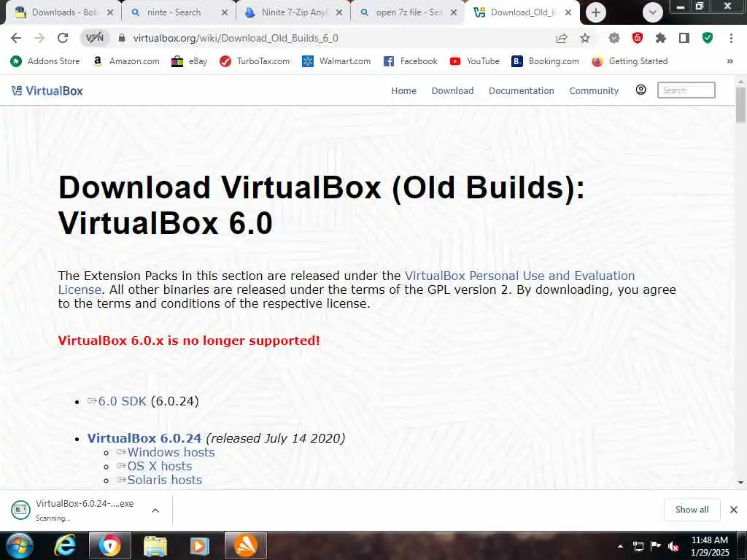The width and height of the screenshot is (747, 560).
Task: Close the Ninite 7-Zip tab
Action: tap(338, 12)
